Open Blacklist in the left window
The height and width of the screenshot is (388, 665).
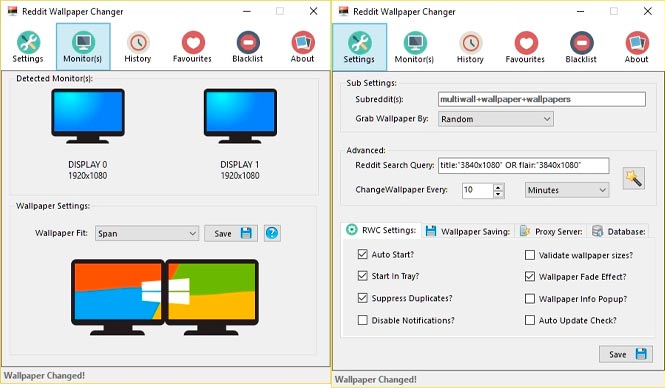pyautogui.click(x=248, y=47)
